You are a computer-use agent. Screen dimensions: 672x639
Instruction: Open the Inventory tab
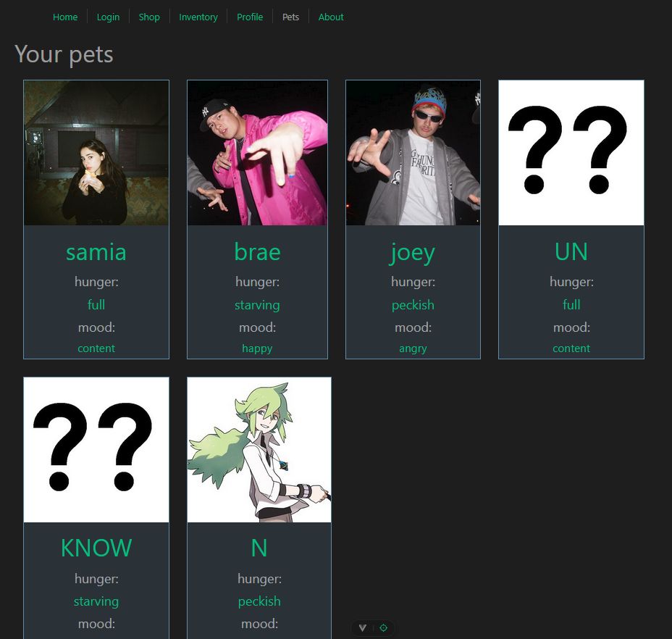click(x=198, y=17)
